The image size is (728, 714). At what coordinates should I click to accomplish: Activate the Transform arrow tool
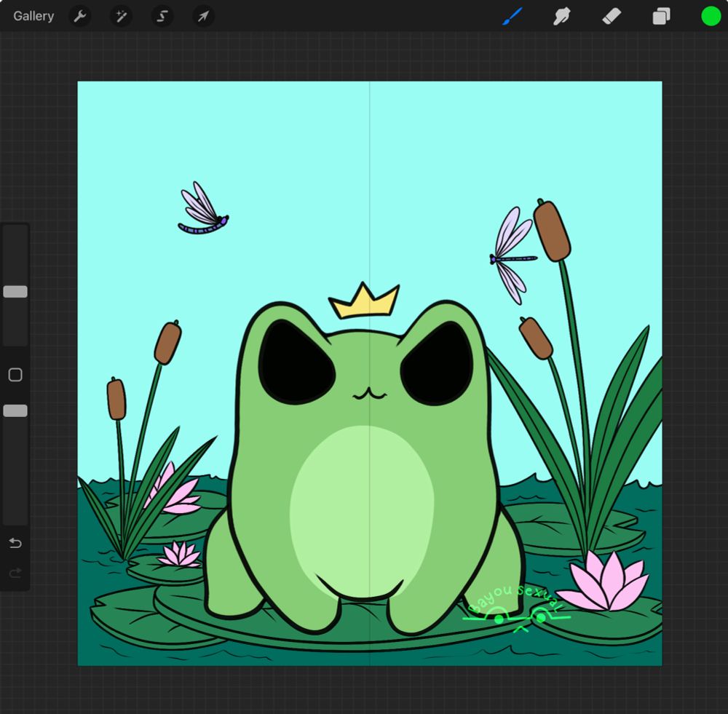(203, 16)
